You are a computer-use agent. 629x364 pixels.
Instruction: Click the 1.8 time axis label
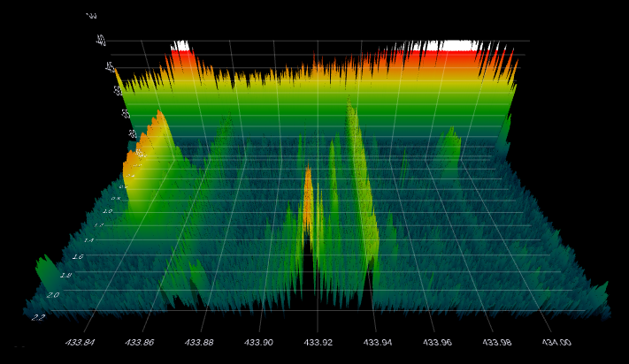click(x=65, y=275)
